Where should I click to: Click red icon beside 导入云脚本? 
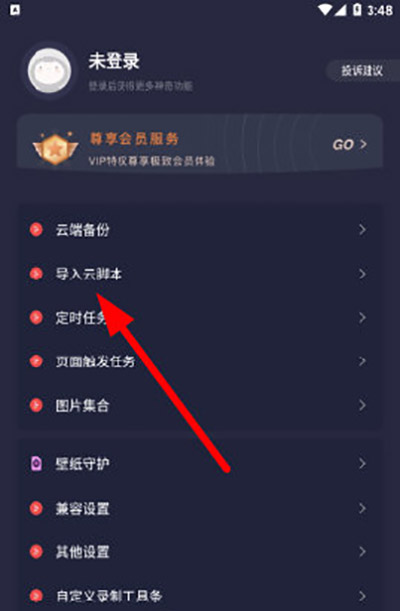pos(36,274)
